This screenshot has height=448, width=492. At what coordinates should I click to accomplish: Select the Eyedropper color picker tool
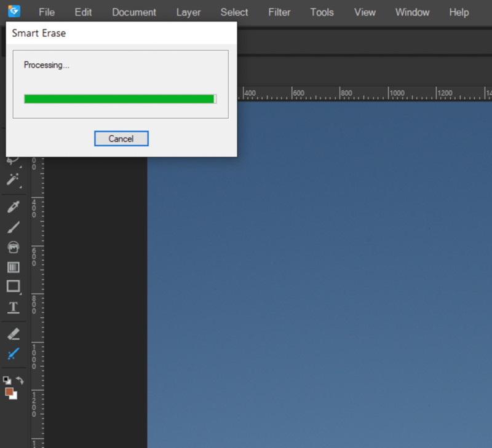(x=13, y=206)
